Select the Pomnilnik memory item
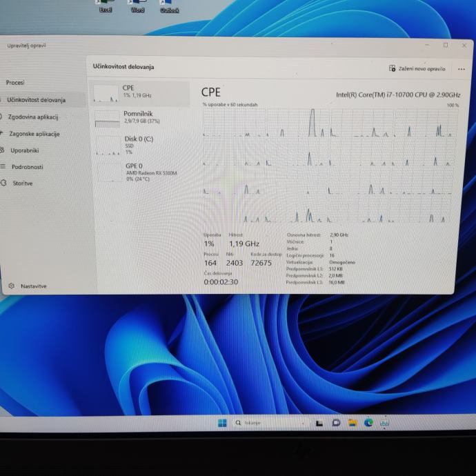Image resolution: width=476 pixels, height=476 pixels. (x=140, y=119)
